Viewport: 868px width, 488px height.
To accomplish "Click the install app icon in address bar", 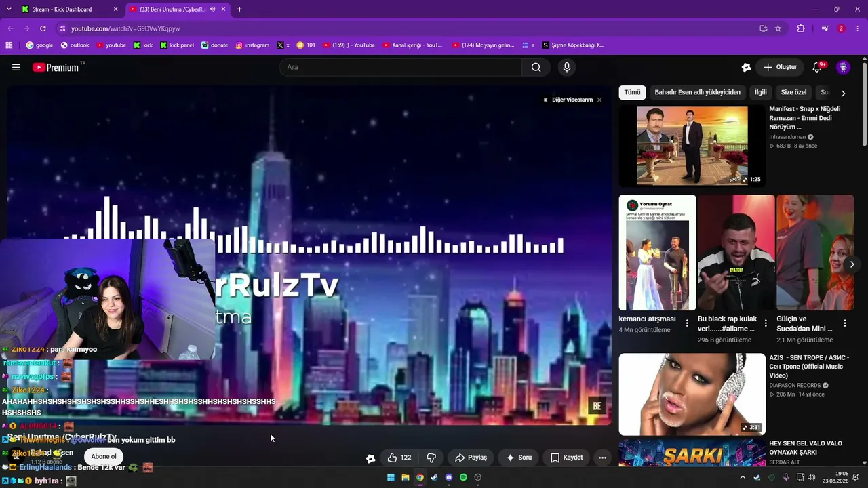I will [x=763, y=28].
